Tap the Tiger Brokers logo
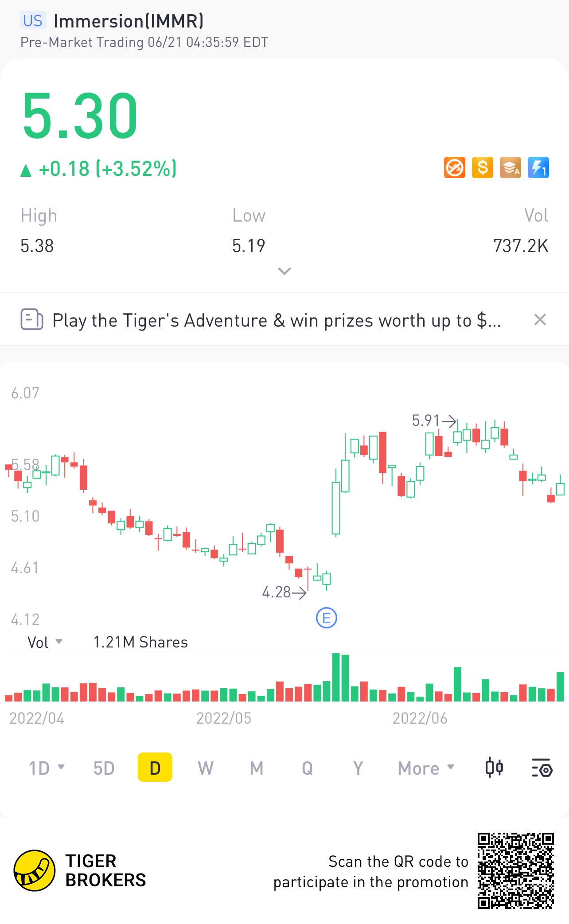This screenshot has height=924, width=569. 80,870
